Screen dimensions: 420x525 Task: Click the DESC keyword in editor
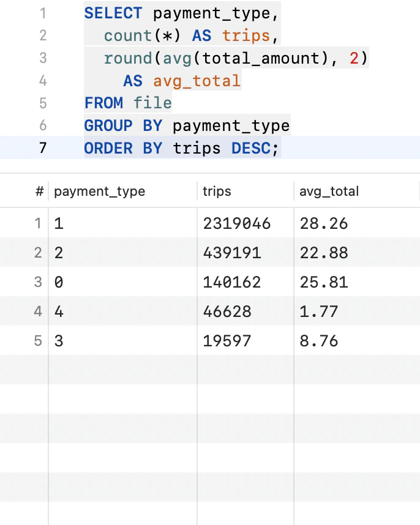[251, 148]
